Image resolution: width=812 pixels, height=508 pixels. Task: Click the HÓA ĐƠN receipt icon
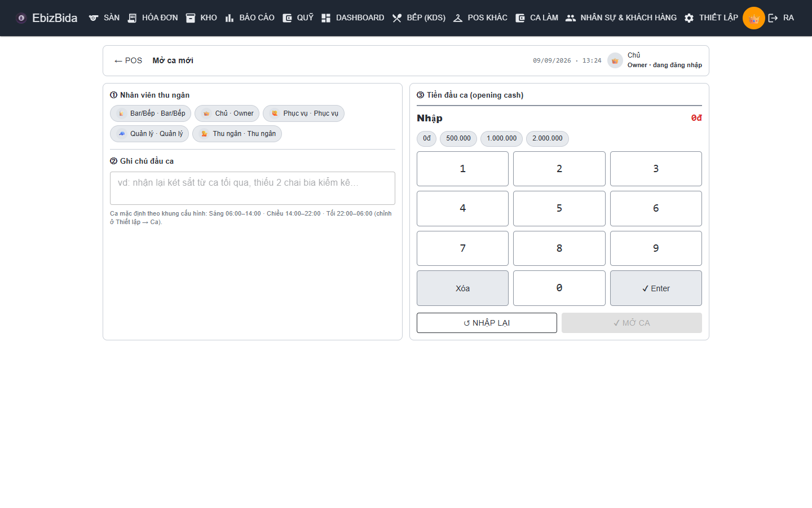132,18
